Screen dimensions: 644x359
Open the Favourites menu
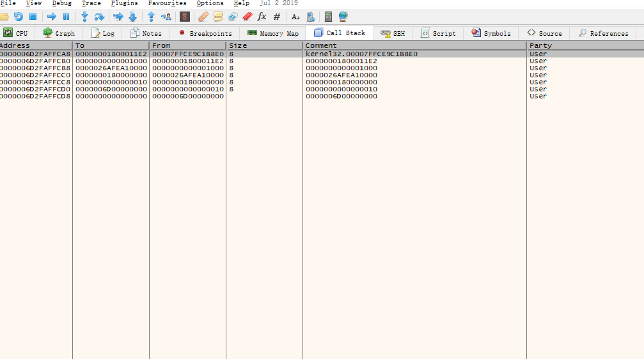coord(167,3)
